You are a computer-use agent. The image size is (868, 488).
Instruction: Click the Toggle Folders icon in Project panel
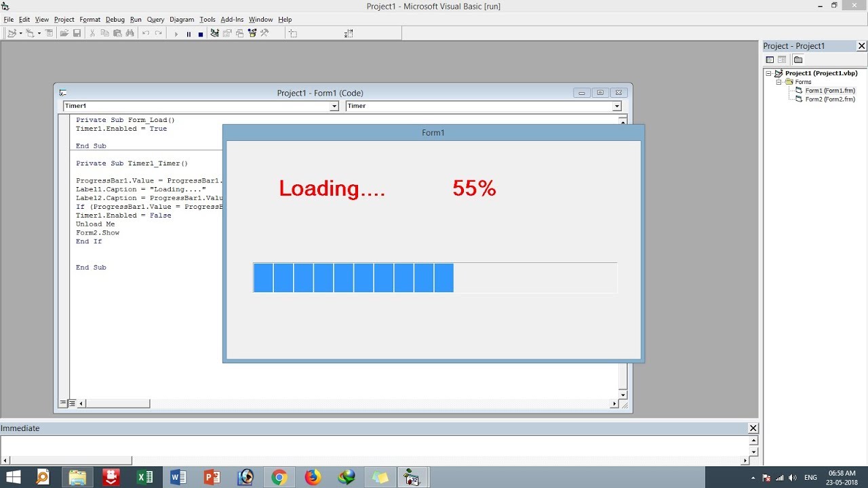[x=798, y=60]
